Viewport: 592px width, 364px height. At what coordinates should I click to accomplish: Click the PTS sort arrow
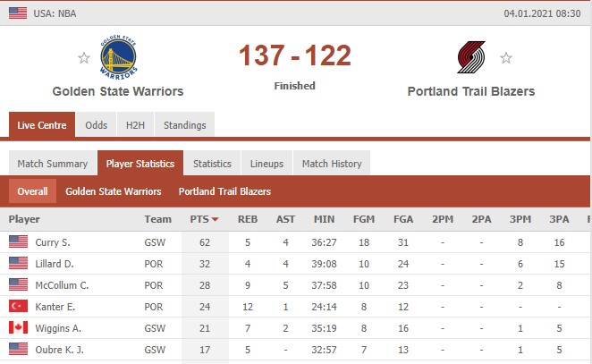click(x=216, y=219)
